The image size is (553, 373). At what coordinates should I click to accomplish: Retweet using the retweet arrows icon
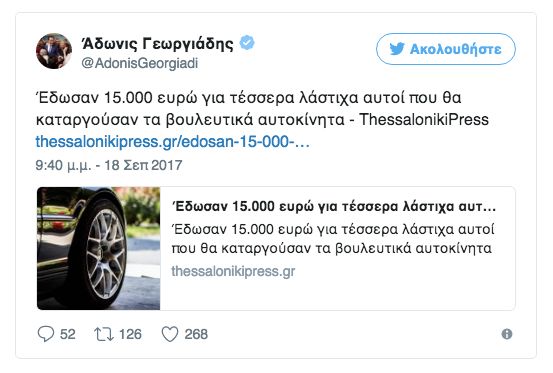(x=104, y=334)
